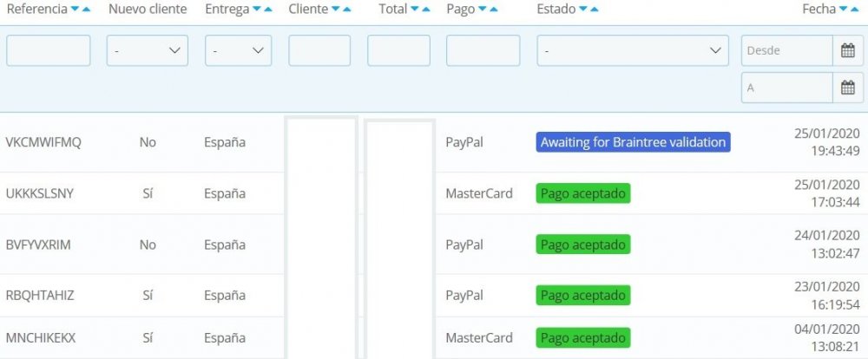The width and height of the screenshot is (868, 359).
Task: Open the Nuevo cliente filter dropdown
Action: point(148,50)
